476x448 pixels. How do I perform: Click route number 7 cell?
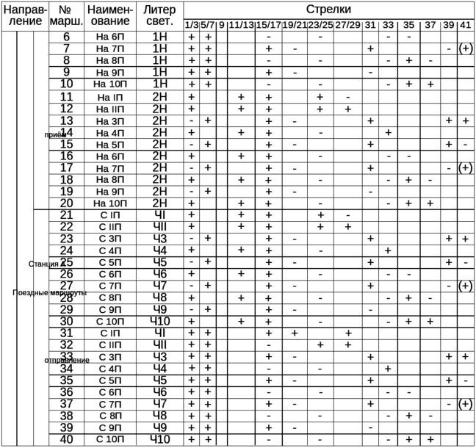(x=67, y=49)
